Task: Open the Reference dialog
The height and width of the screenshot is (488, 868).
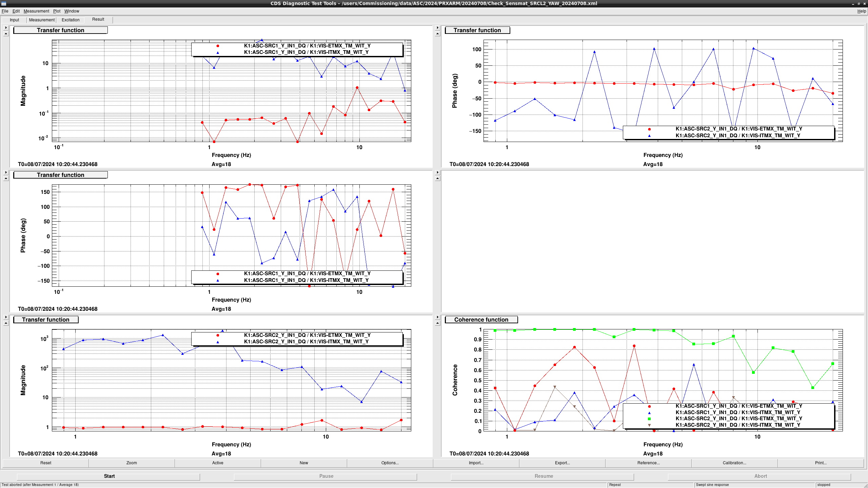Action: (x=648, y=463)
